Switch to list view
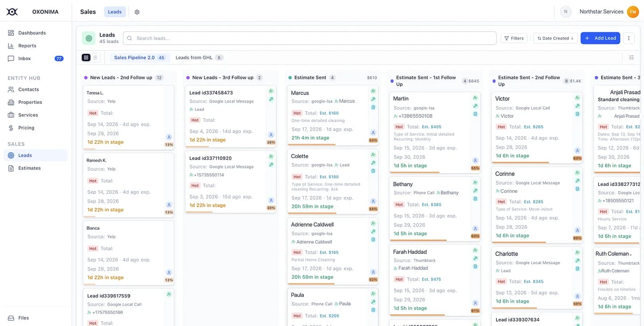 95,58
